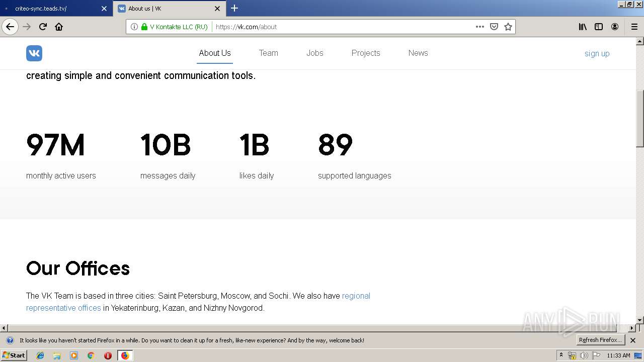Image resolution: width=644 pixels, height=362 pixels.
Task: Close the About us VK tab
Action: [x=217, y=9]
